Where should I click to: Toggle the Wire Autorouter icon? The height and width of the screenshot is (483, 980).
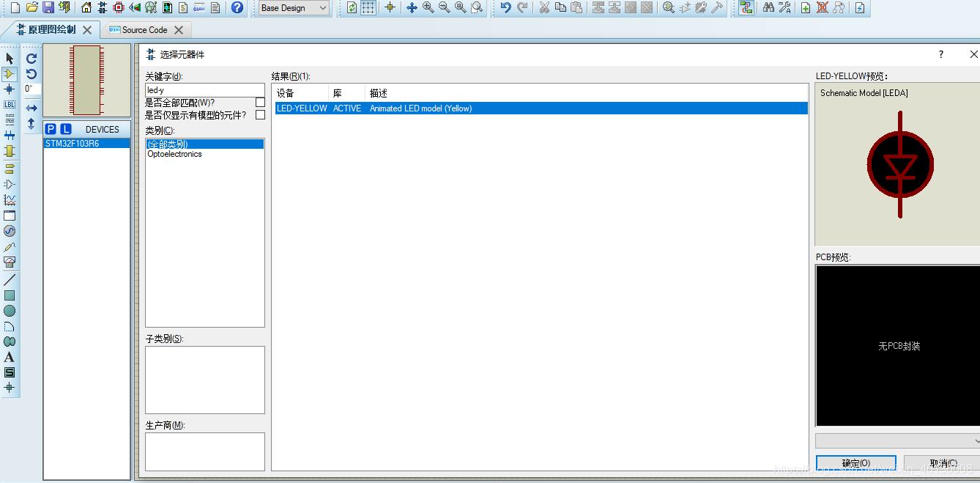746,7
